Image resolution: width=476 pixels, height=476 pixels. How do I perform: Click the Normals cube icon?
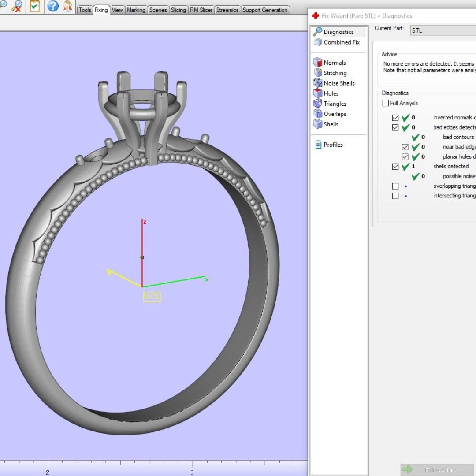tap(317, 62)
